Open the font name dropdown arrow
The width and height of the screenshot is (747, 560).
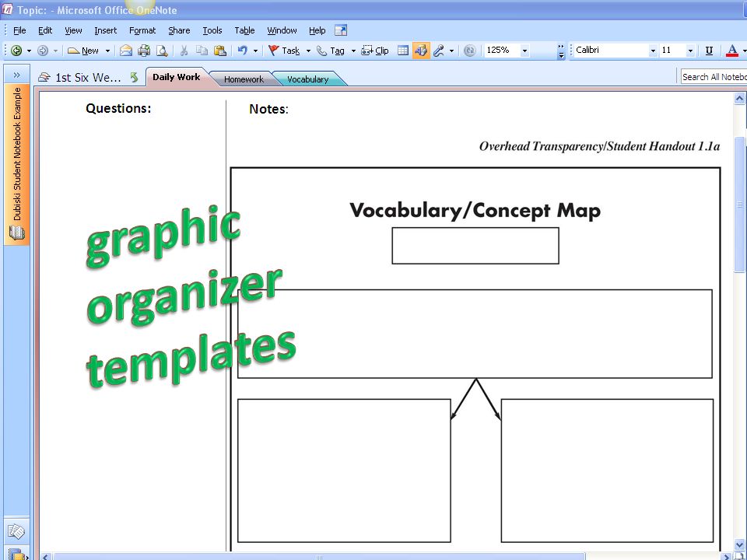point(653,50)
